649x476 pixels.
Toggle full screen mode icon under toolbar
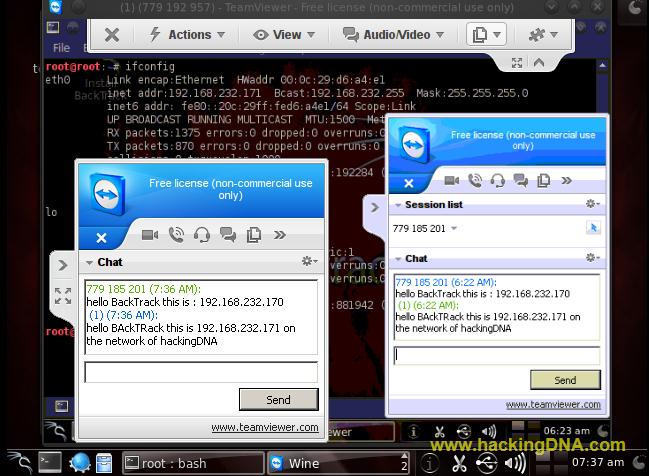[x=517, y=63]
